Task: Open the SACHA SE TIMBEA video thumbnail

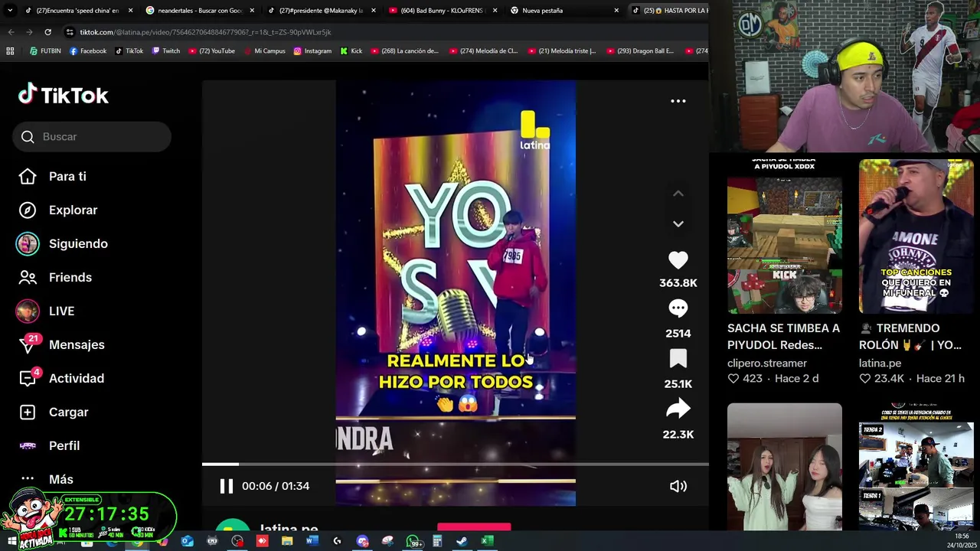Action: (784, 236)
